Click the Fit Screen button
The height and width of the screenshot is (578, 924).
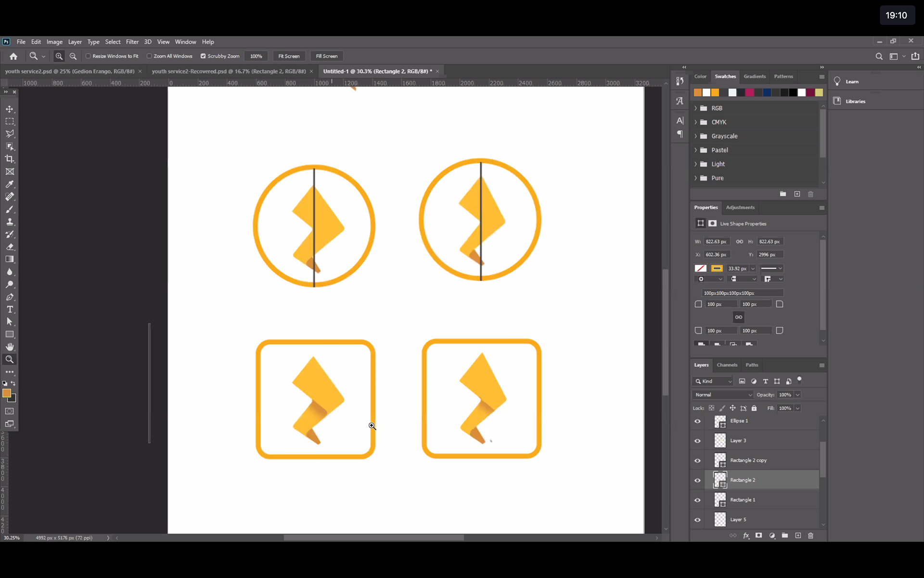click(289, 56)
